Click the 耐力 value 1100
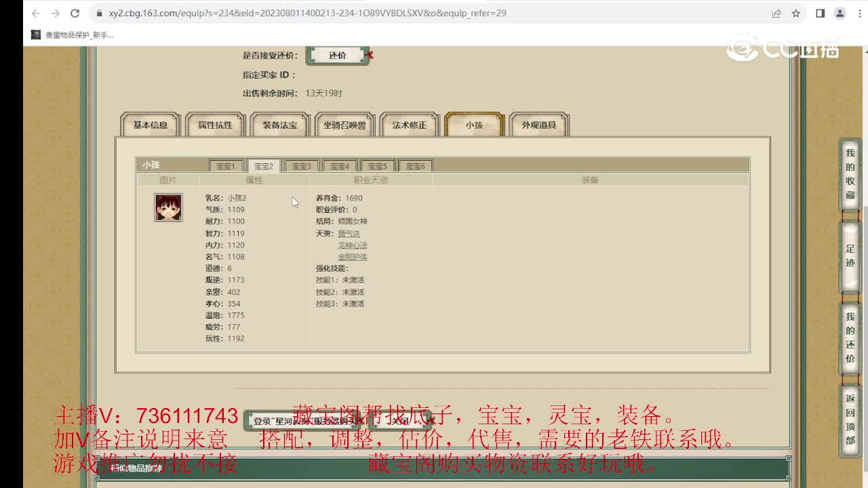This screenshot has height=488, width=868. click(x=236, y=222)
